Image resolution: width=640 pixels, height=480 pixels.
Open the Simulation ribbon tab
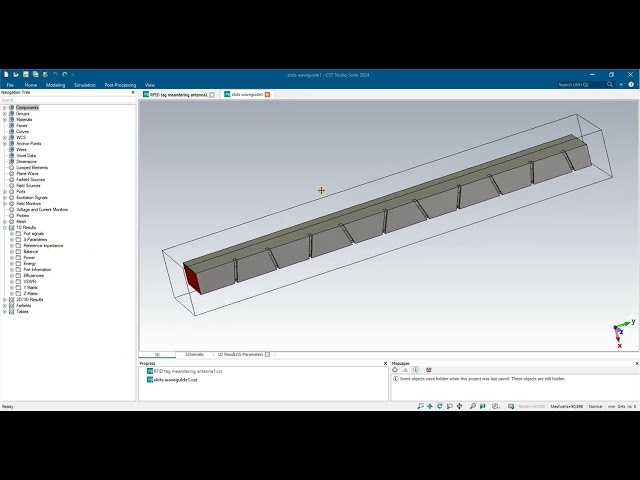click(85, 85)
